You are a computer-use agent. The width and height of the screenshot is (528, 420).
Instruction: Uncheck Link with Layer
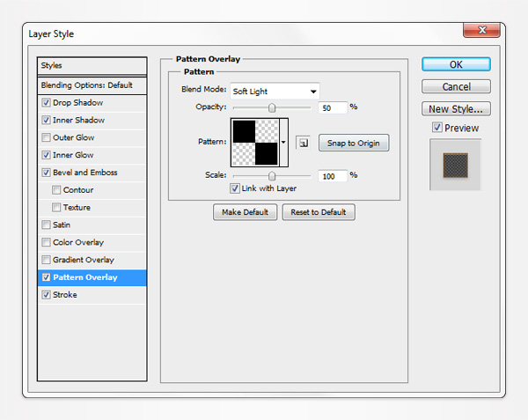pos(235,188)
